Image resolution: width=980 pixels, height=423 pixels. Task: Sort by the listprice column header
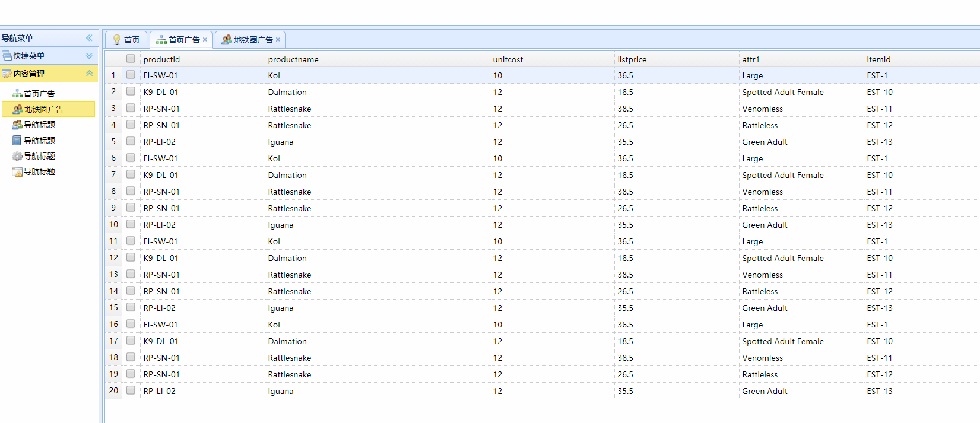coord(677,59)
